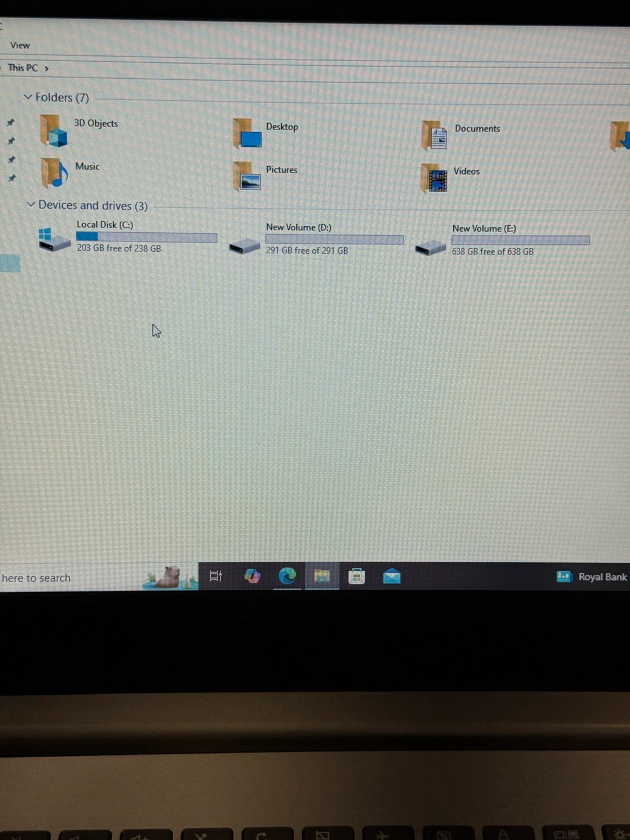This screenshot has width=630, height=840.
Task: Collapse the Devices and drives chevron
Action: click(31, 204)
